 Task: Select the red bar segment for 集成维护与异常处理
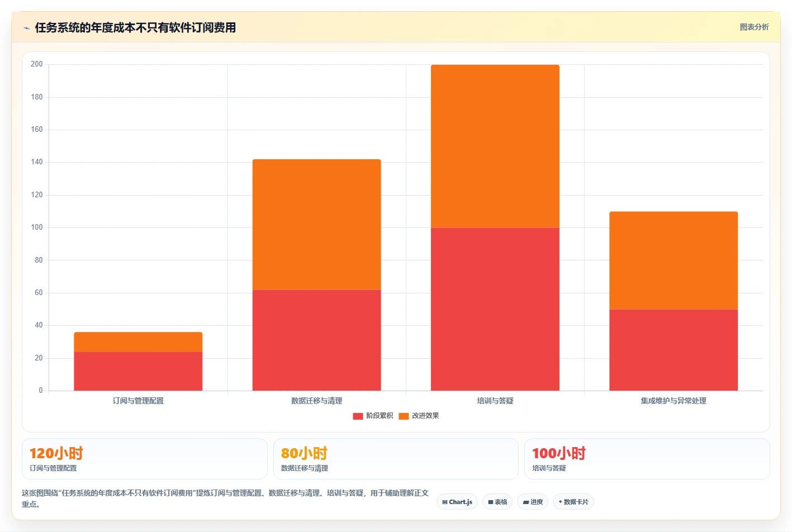[674, 350]
